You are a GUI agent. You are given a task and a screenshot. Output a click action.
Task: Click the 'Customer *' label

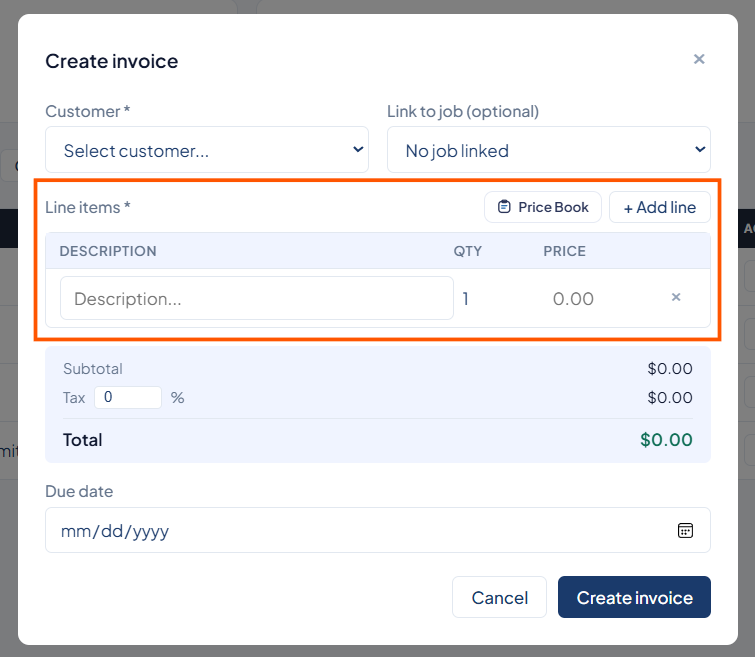(88, 111)
